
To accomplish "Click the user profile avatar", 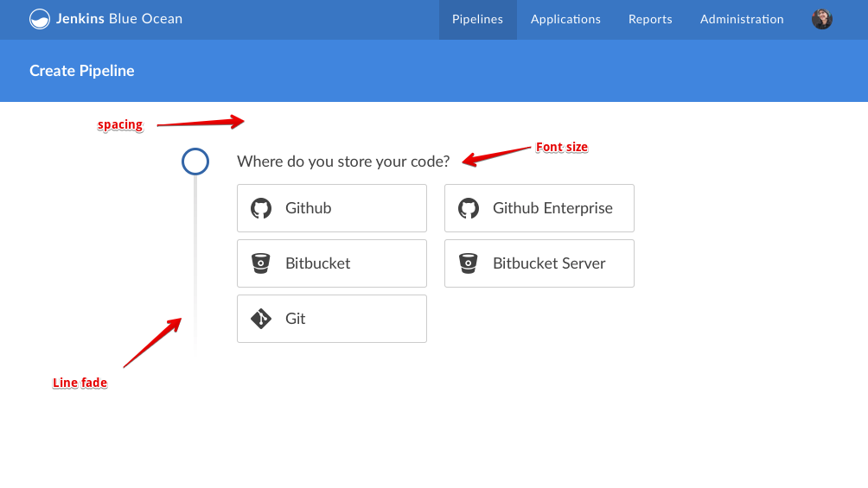I will tap(821, 19).
